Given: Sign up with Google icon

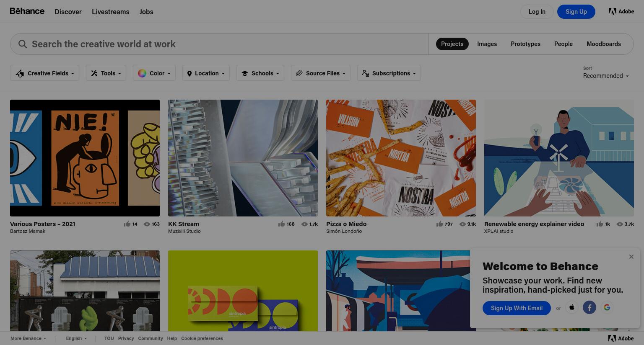Looking at the screenshot, I should [607, 308].
